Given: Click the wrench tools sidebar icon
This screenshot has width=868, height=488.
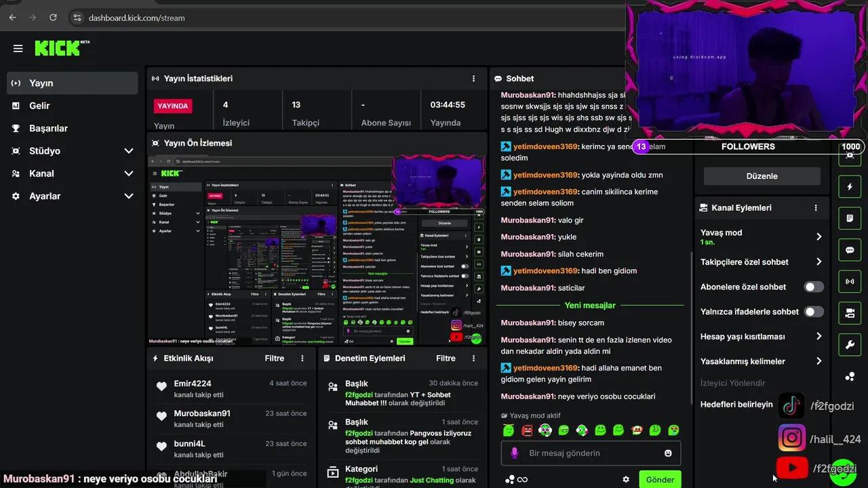Looking at the screenshot, I should coord(850,344).
